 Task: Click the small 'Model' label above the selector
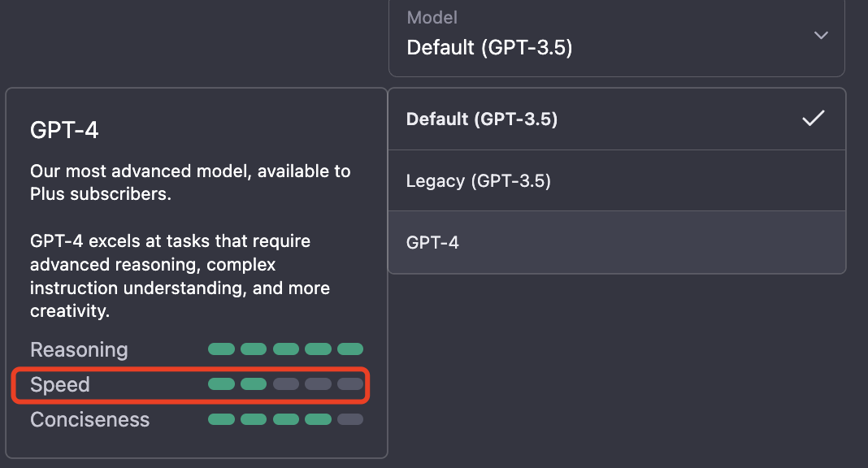click(x=432, y=17)
